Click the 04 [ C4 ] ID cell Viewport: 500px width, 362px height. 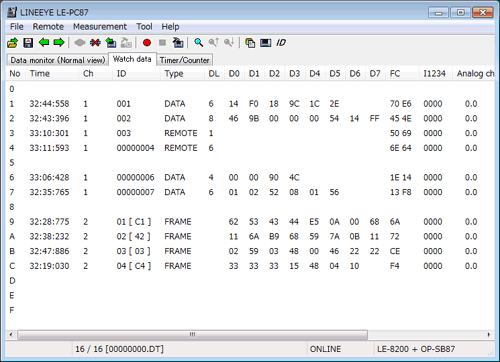(134, 266)
